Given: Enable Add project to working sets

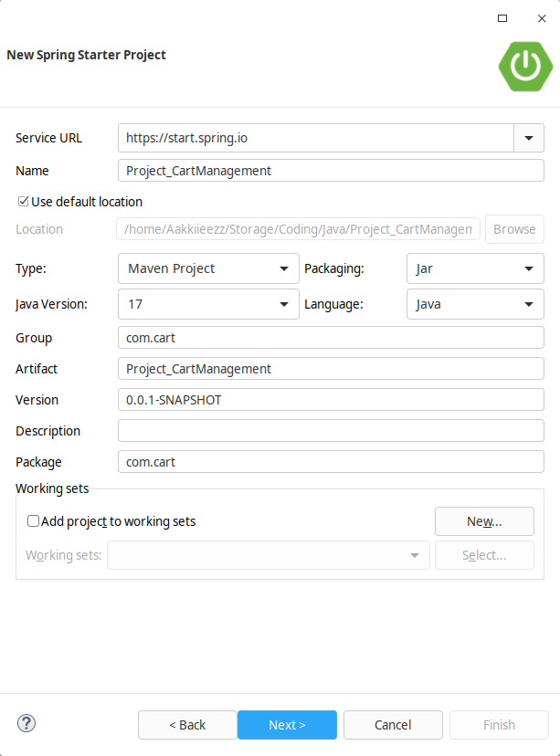Looking at the screenshot, I should coord(33,520).
